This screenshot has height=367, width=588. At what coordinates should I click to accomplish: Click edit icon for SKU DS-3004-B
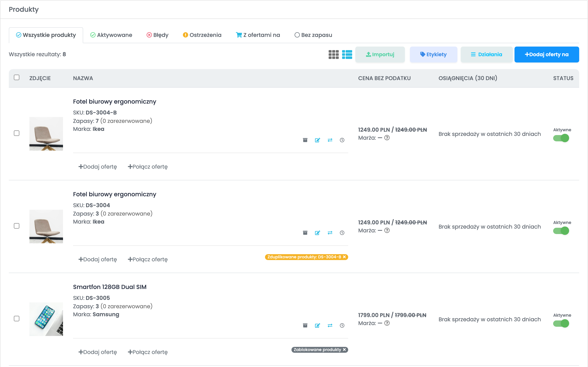click(x=317, y=140)
